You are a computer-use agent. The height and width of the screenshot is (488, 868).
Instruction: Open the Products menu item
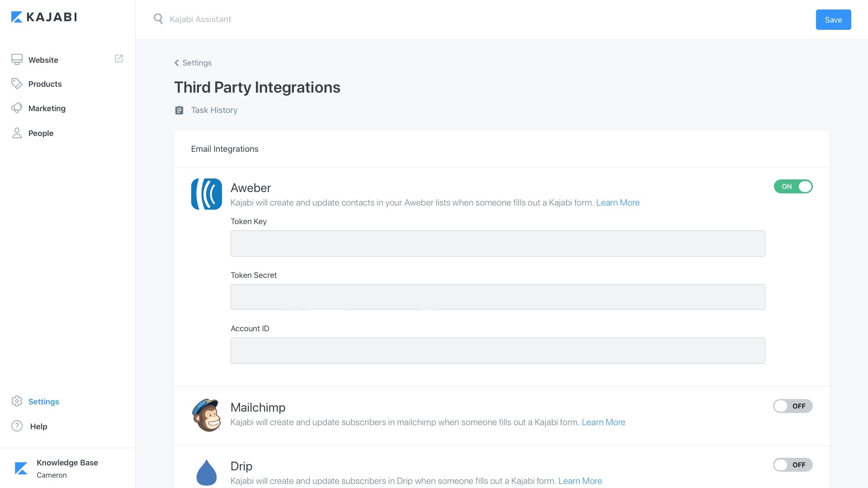[x=45, y=84]
